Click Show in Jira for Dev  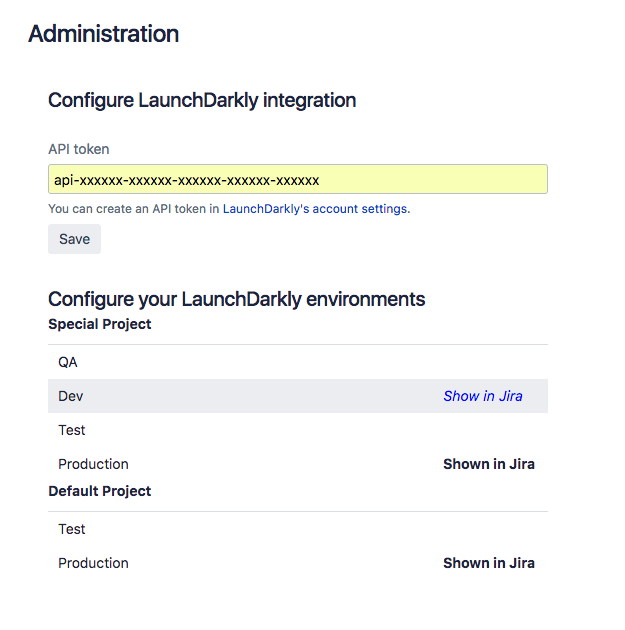(x=483, y=396)
